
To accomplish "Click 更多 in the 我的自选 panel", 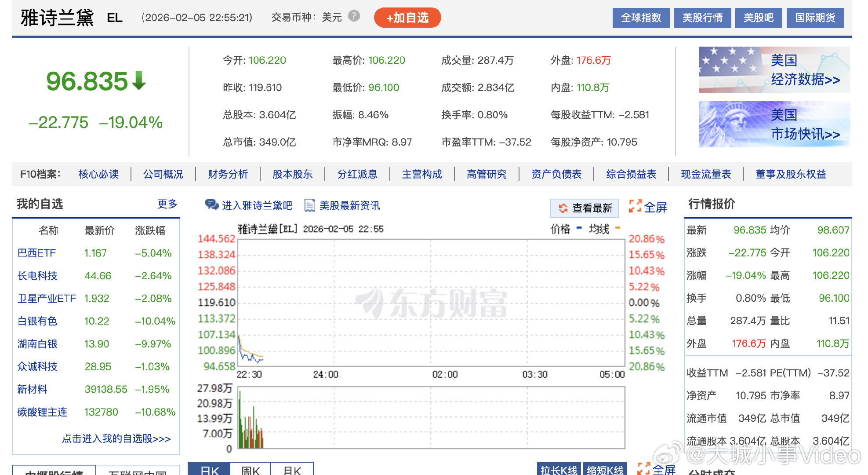I will (x=166, y=204).
